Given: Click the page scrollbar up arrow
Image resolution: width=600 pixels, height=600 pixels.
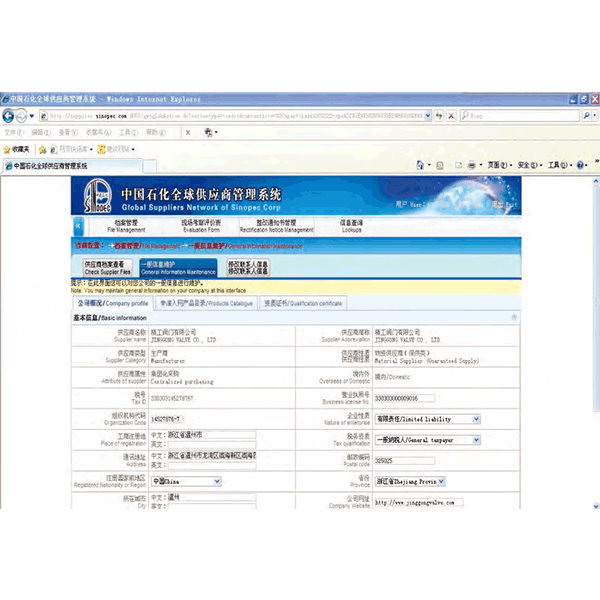Looking at the screenshot, I should pyautogui.click(x=596, y=180).
